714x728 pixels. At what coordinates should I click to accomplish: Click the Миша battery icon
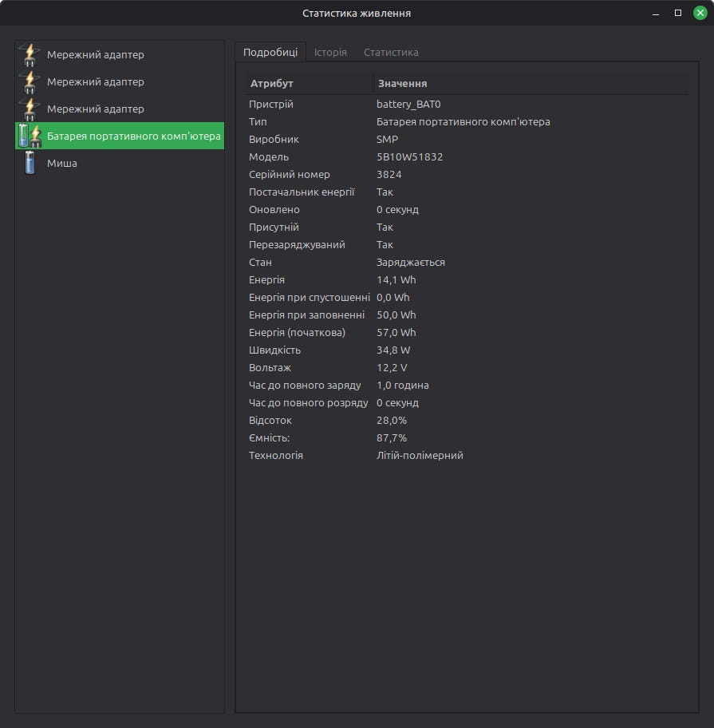tap(30, 163)
